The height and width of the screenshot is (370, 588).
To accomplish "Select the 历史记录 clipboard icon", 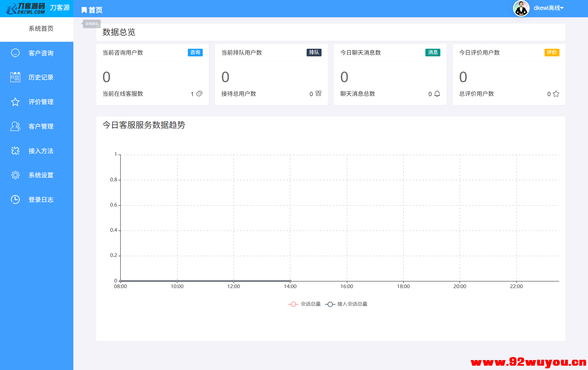I will (x=15, y=77).
